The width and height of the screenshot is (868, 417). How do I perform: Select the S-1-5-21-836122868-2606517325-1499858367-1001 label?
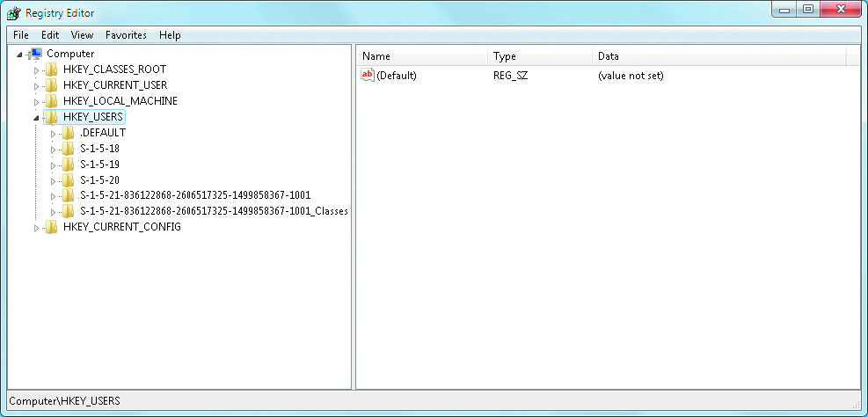tap(195, 195)
